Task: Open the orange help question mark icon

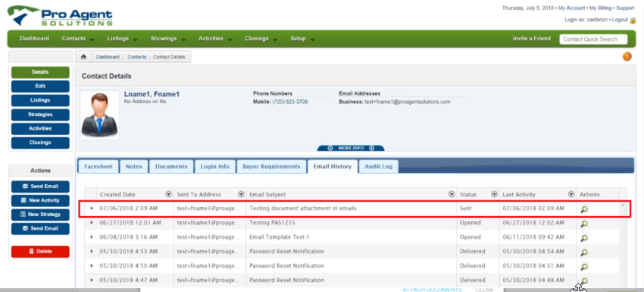Action: click(x=627, y=57)
